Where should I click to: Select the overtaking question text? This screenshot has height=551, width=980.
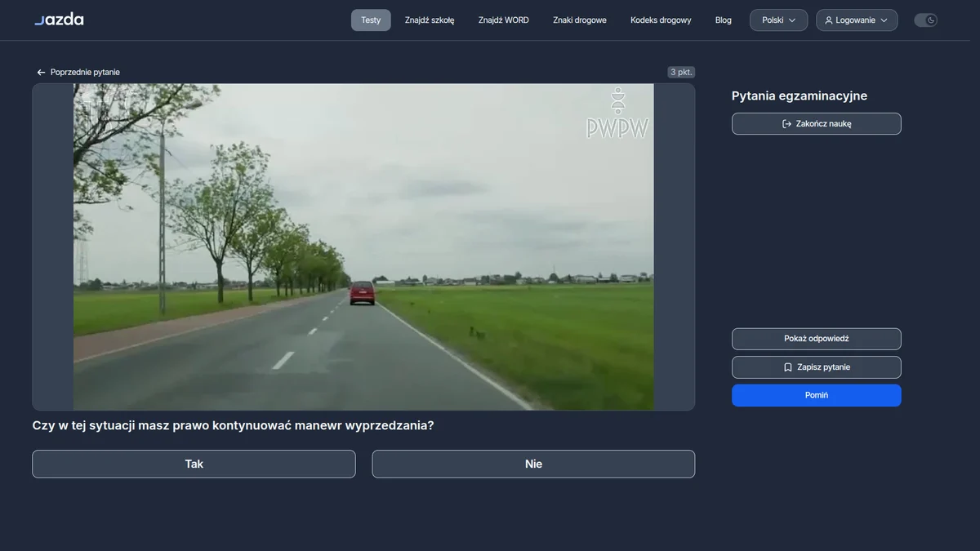[x=233, y=425]
